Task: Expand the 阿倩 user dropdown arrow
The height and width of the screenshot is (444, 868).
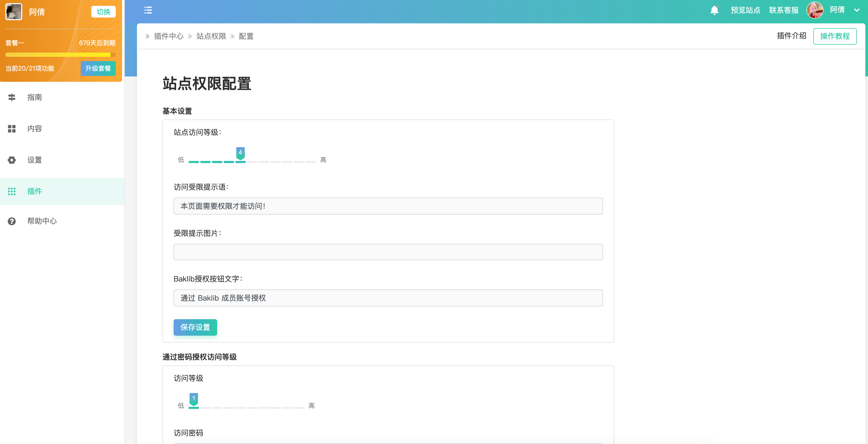Action: point(857,10)
